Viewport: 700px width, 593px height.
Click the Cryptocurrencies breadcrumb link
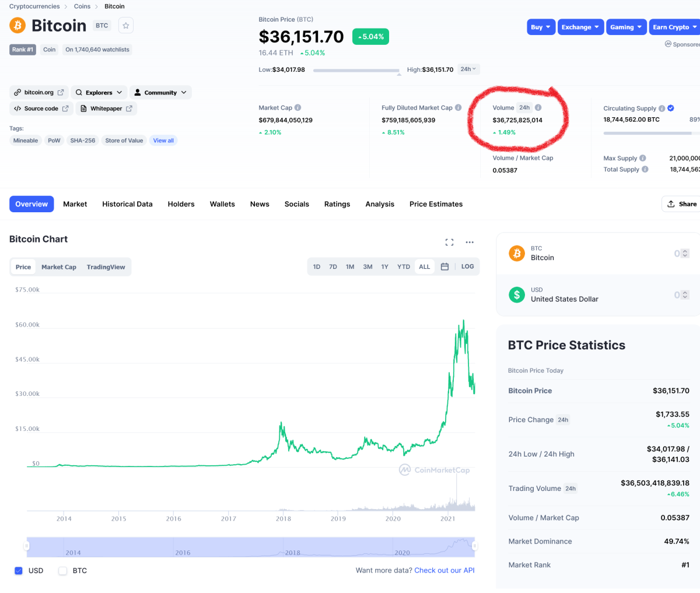click(x=34, y=6)
